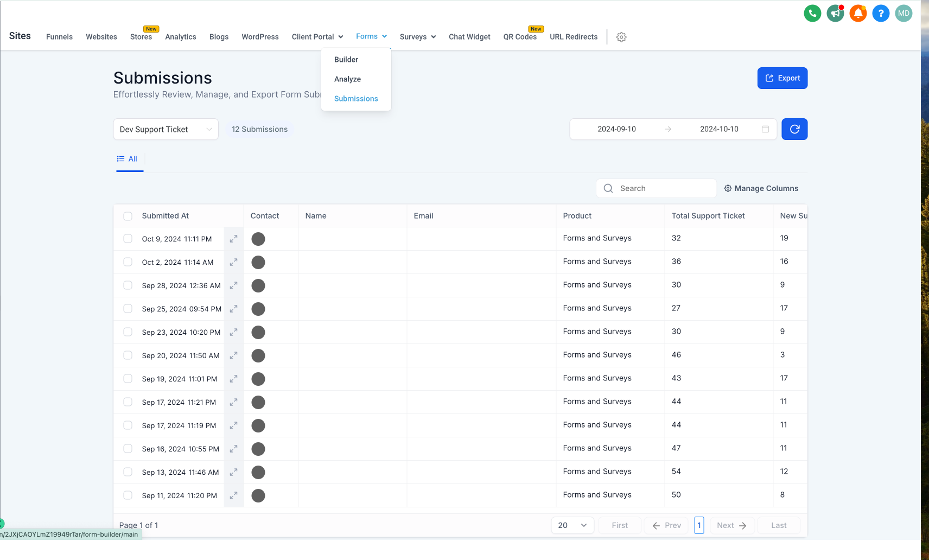Image resolution: width=929 pixels, height=560 pixels.
Task: Open the MD user avatar menu
Action: click(903, 13)
